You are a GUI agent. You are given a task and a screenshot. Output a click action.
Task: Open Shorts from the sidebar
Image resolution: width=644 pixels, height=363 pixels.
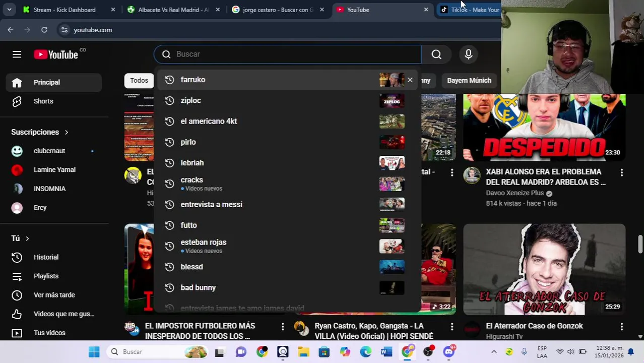[54, 101]
